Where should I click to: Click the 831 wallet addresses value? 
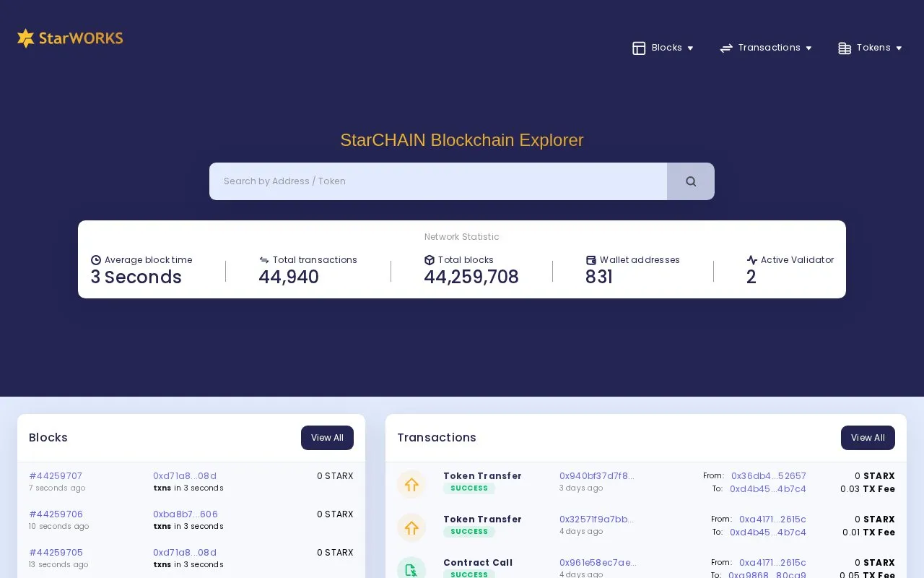coord(599,277)
